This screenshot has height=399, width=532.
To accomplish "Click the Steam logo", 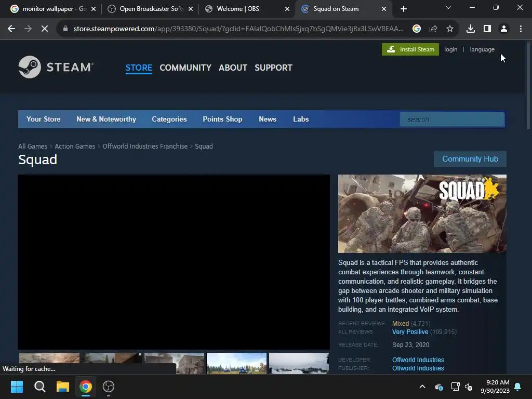I will [56, 67].
